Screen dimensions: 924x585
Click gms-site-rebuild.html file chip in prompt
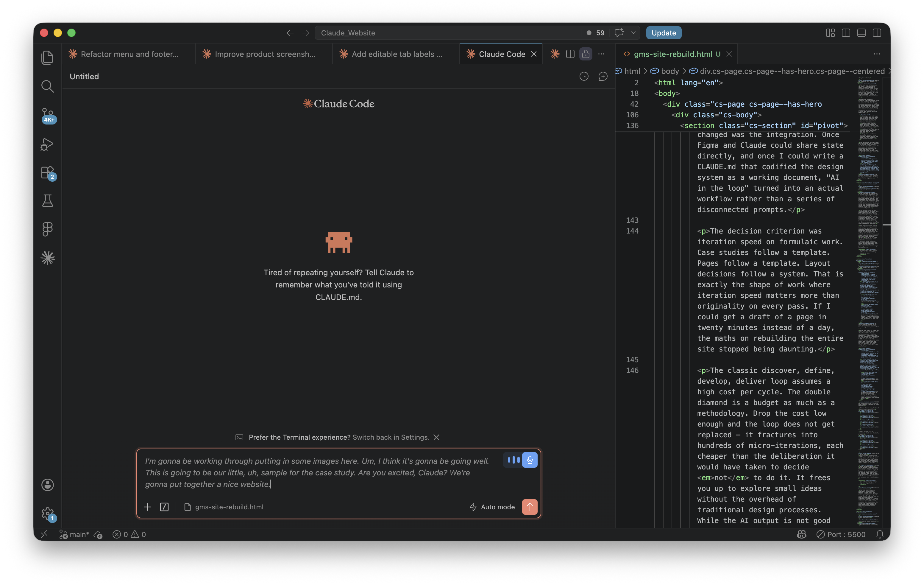(x=224, y=507)
